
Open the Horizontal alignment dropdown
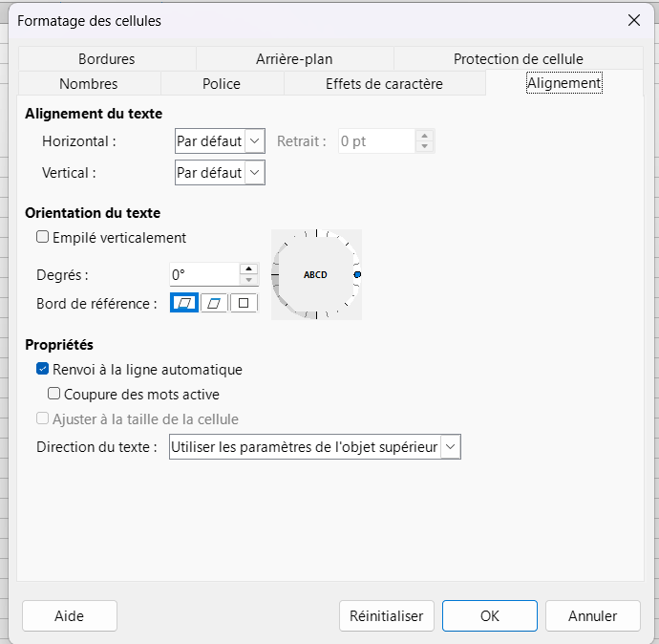[x=254, y=141]
